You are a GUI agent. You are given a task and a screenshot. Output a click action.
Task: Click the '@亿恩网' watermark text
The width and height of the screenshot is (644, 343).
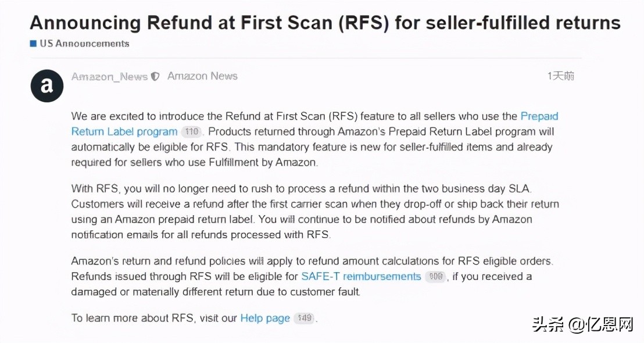tap(601, 324)
